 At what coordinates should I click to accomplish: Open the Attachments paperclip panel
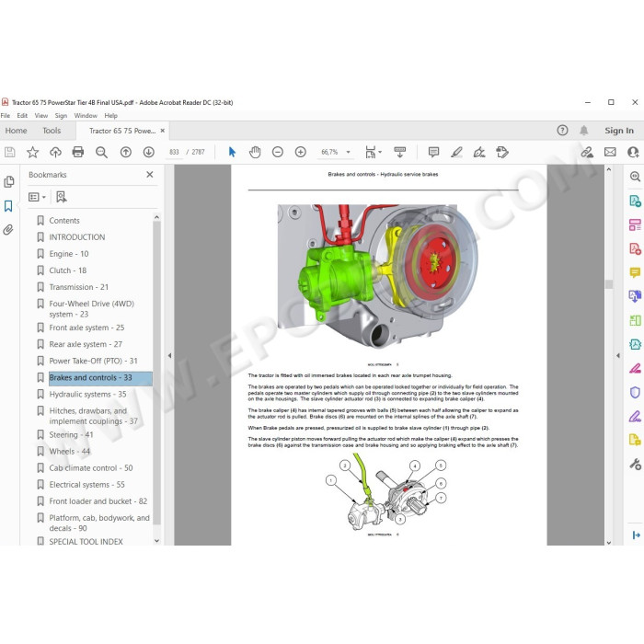pos(8,230)
